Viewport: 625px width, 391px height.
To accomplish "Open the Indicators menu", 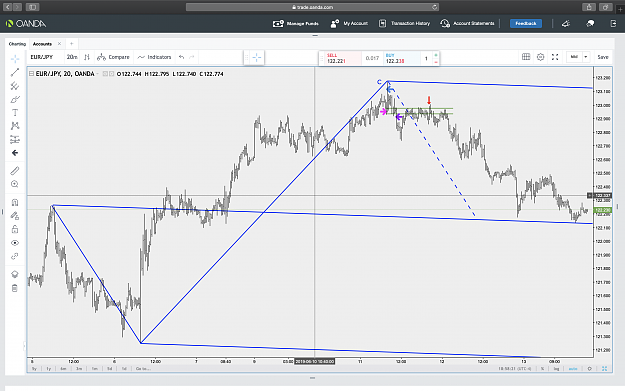I will pyautogui.click(x=154, y=57).
